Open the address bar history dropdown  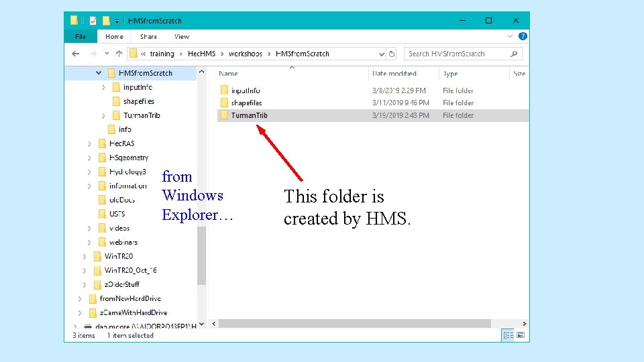tap(382, 54)
